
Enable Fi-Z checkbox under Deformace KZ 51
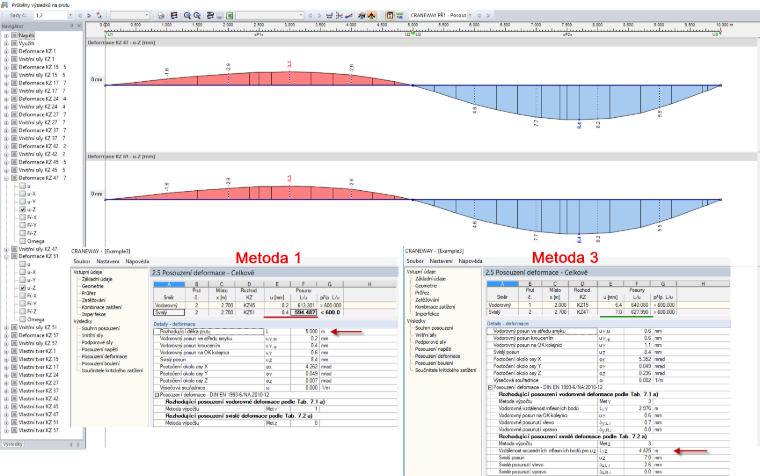coord(22,311)
